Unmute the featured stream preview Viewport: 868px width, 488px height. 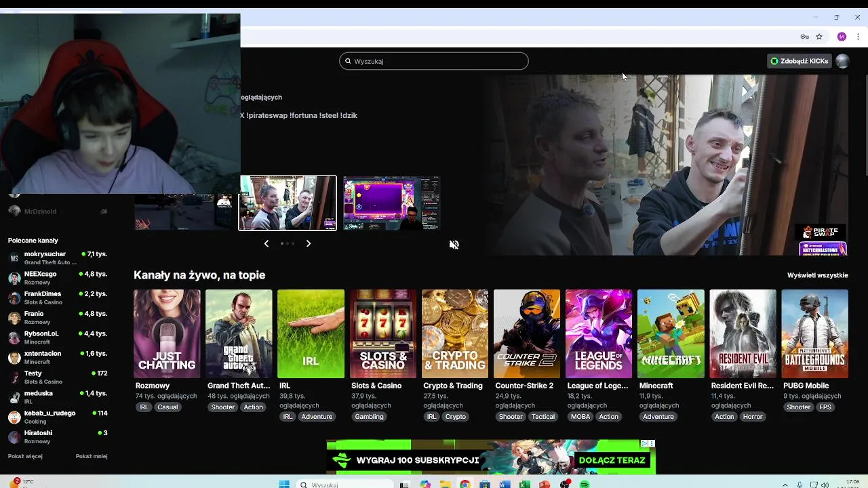pyautogui.click(x=454, y=245)
